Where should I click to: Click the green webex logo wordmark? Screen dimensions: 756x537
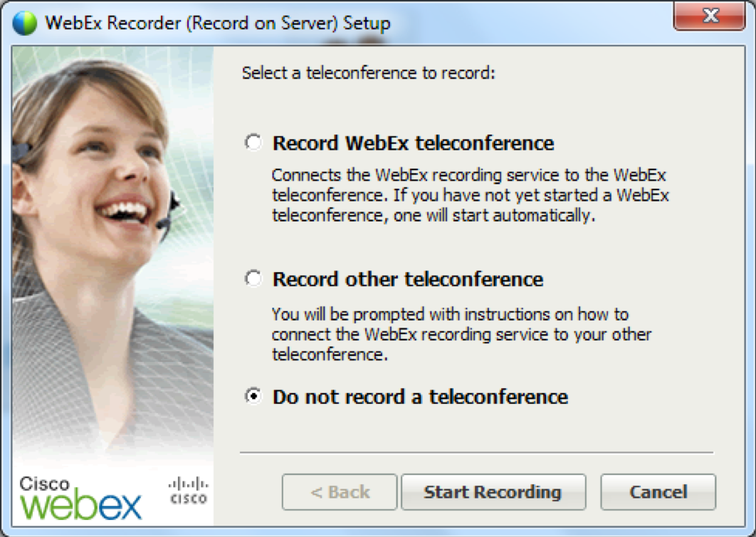click(x=81, y=504)
